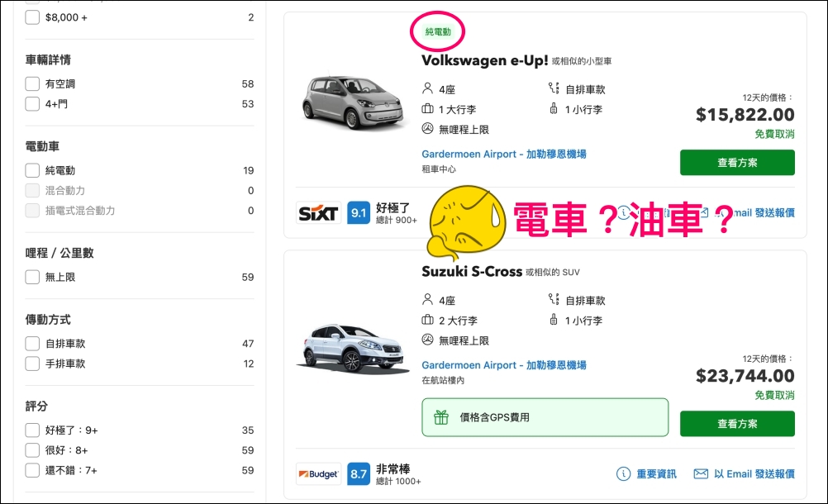This screenshot has height=504, width=828.
Task: Click the info icon next to 重要資訊
Action: (623, 474)
